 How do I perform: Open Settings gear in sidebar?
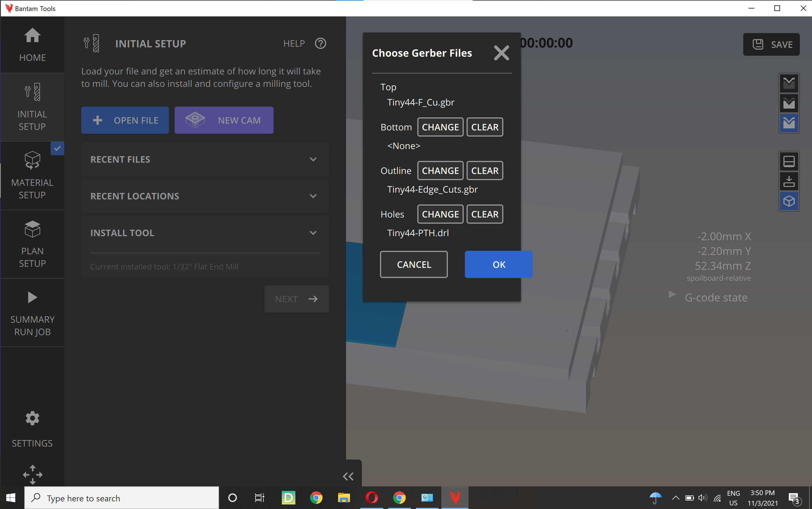(32, 430)
